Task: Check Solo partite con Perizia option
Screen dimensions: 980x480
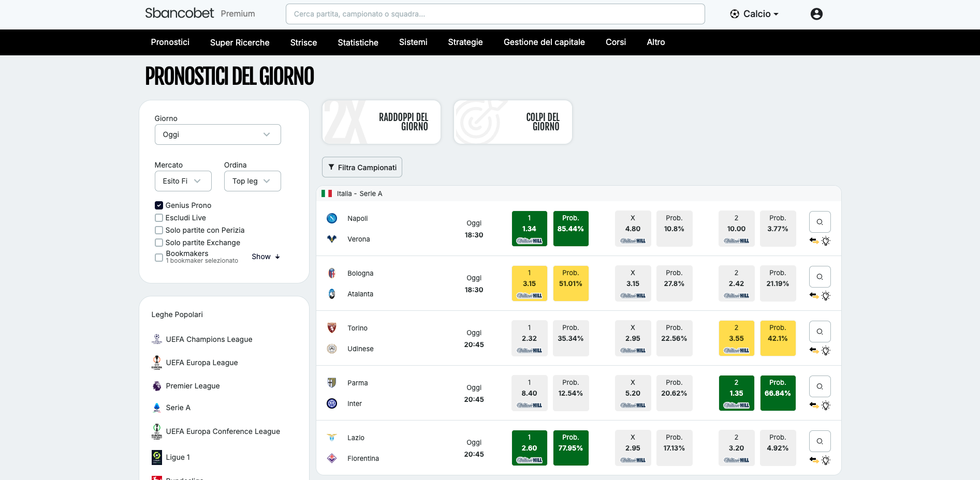Action: [159, 230]
